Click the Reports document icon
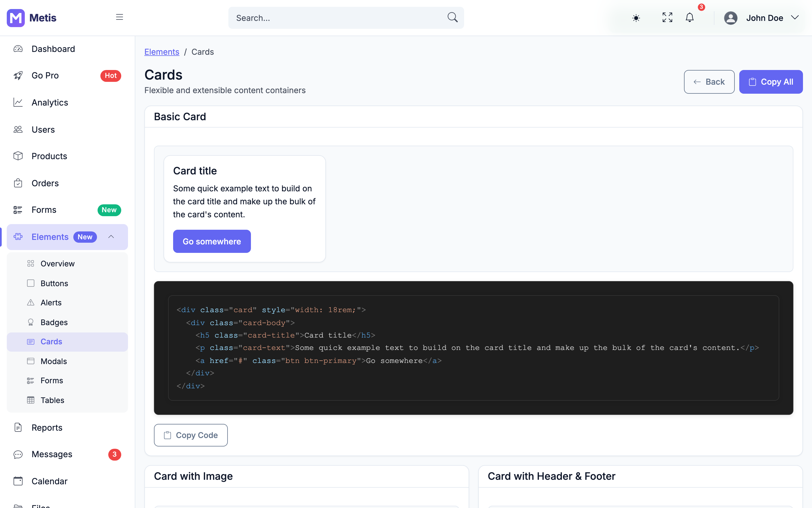 coord(18,427)
